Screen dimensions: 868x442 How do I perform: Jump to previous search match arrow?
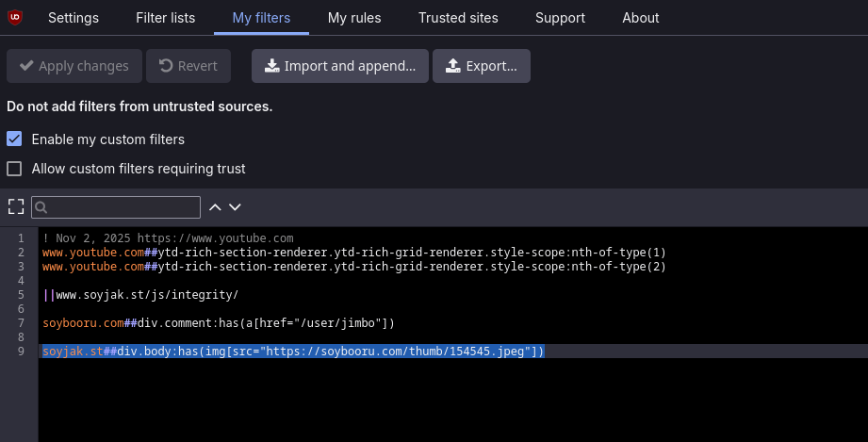coord(215,206)
